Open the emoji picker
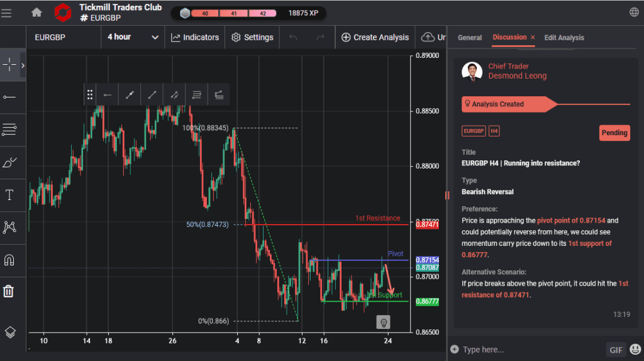 coord(635,350)
